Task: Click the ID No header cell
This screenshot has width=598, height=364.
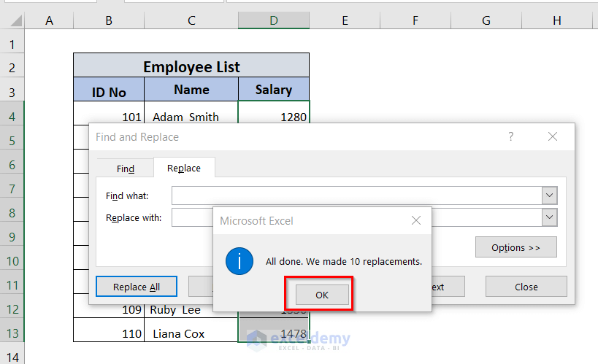Action: [109, 90]
